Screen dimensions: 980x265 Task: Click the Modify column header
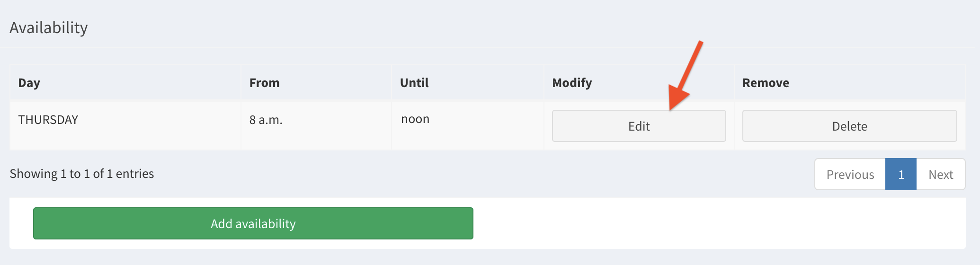572,83
